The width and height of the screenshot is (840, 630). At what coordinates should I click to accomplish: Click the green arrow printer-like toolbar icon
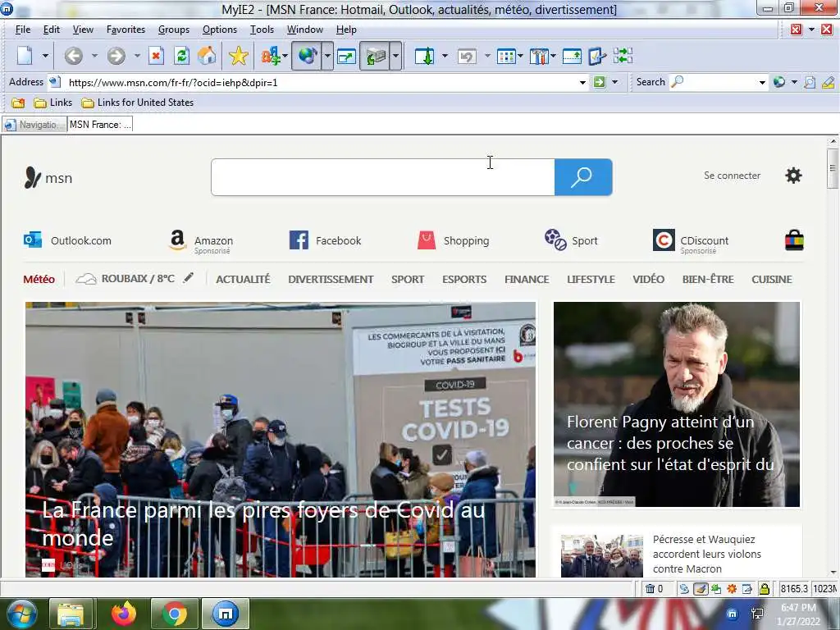click(375, 56)
